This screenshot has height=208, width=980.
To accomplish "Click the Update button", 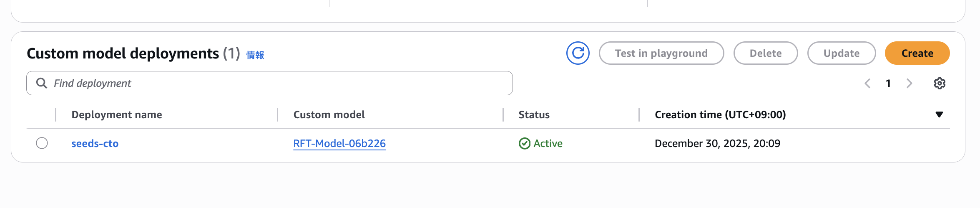I will [x=841, y=53].
